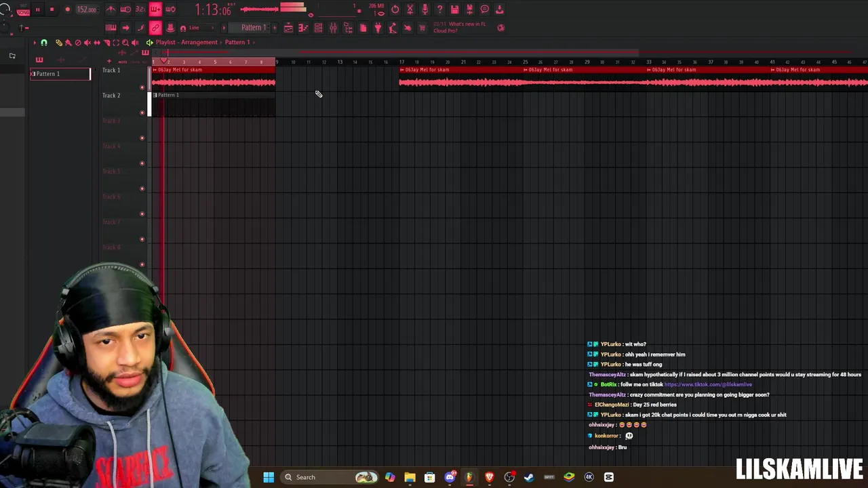Select the Slice tool
The width and height of the screenshot is (868, 488).
pyautogui.click(x=106, y=43)
